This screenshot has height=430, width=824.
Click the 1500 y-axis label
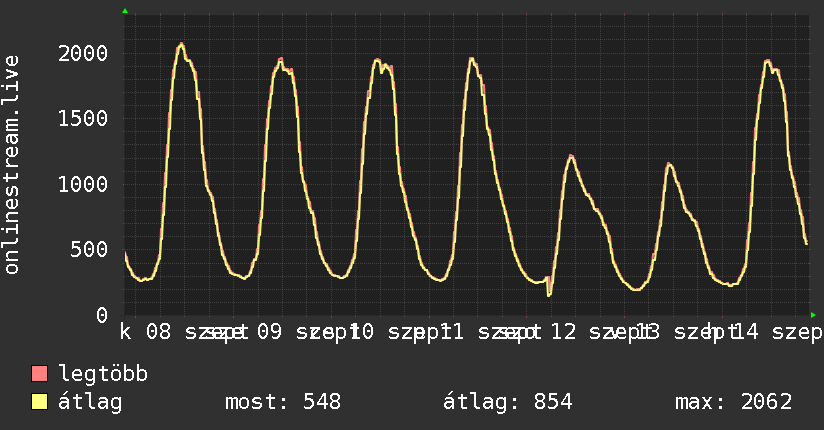[83, 119]
